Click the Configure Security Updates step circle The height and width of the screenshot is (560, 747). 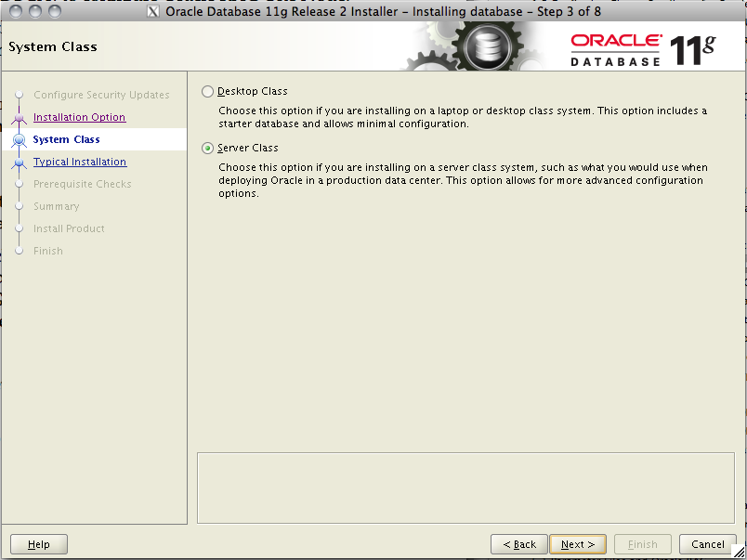point(20,95)
